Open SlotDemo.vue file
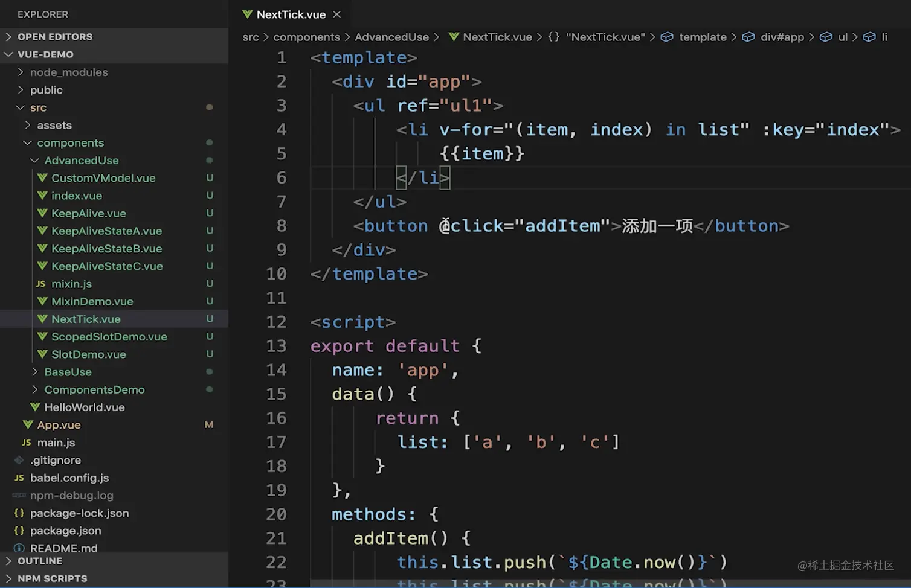 click(x=89, y=354)
